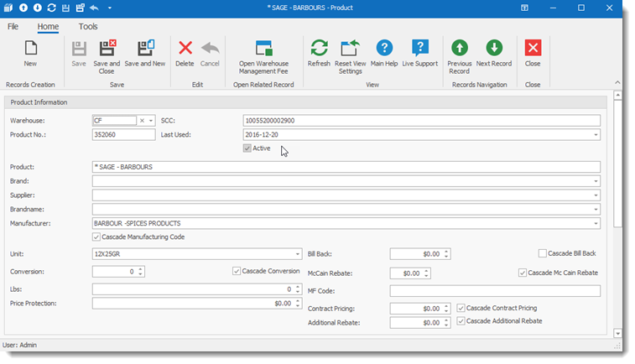Click Save and Close icon
Image resolution: width=635 pixels, height=364 pixels.
[107, 49]
